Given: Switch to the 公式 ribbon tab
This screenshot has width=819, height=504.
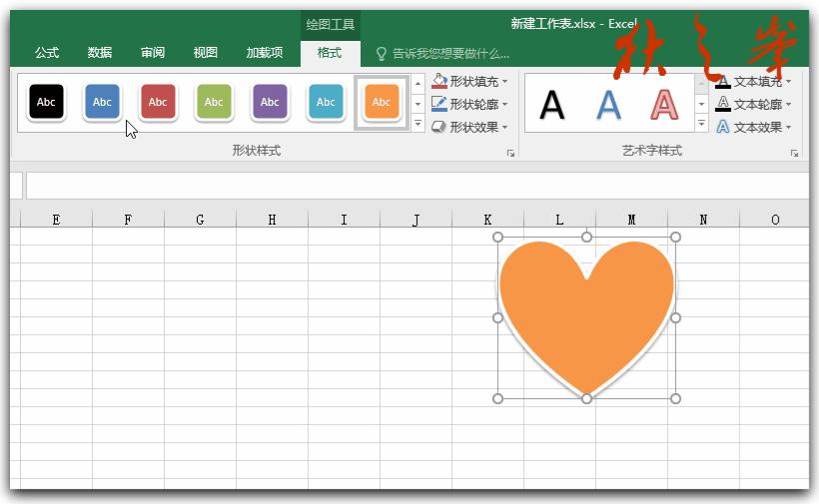Looking at the screenshot, I should click(47, 53).
